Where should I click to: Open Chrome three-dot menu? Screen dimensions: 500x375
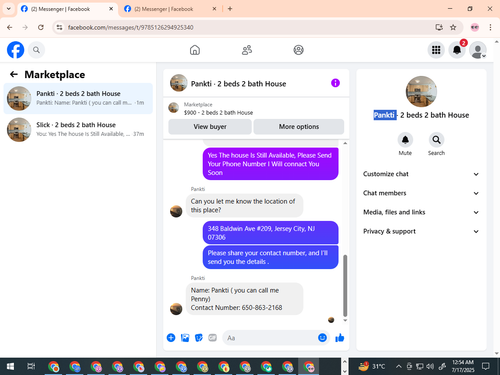(x=490, y=27)
